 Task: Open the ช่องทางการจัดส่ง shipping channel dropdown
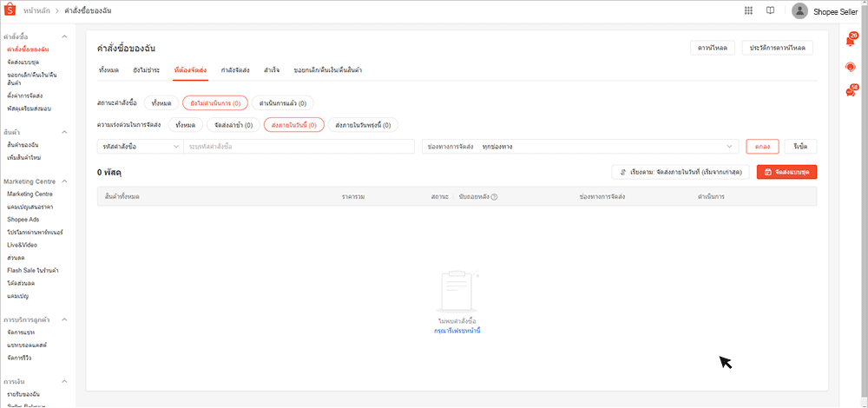(580, 147)
